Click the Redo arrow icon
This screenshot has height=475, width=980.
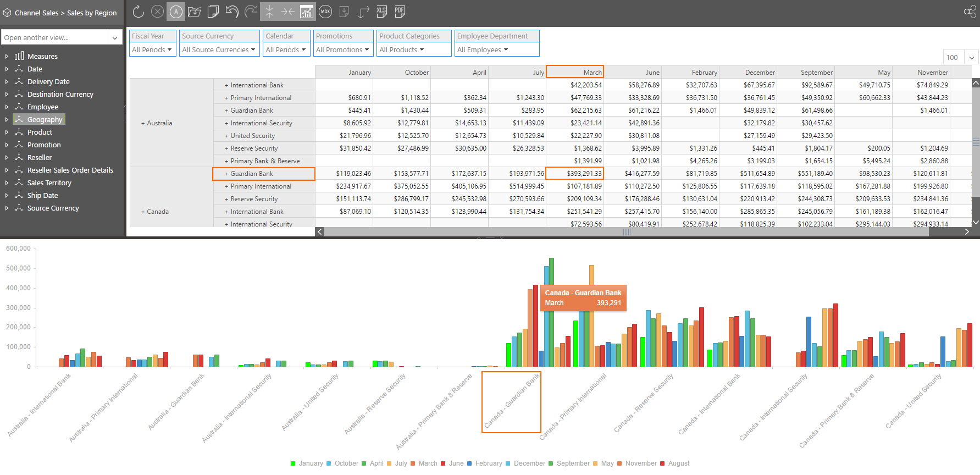click(251, 11)
